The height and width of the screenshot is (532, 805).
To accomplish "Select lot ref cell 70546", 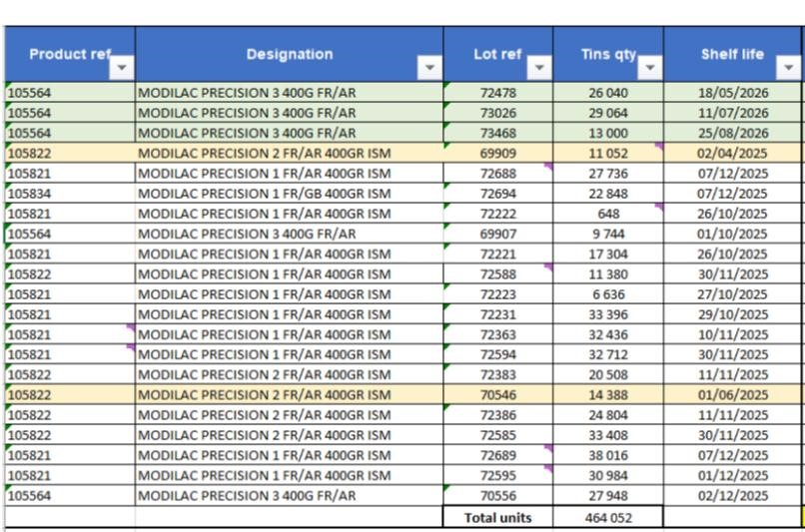I will pyautogui.click(x=497, y=395).
